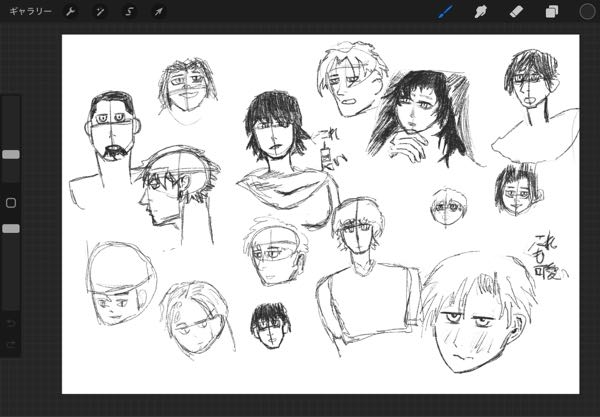Activate the Selection S-shaped tool
The width and height of the screenshot is (600, 417).
pyautogui.click(x=129, y=12)
